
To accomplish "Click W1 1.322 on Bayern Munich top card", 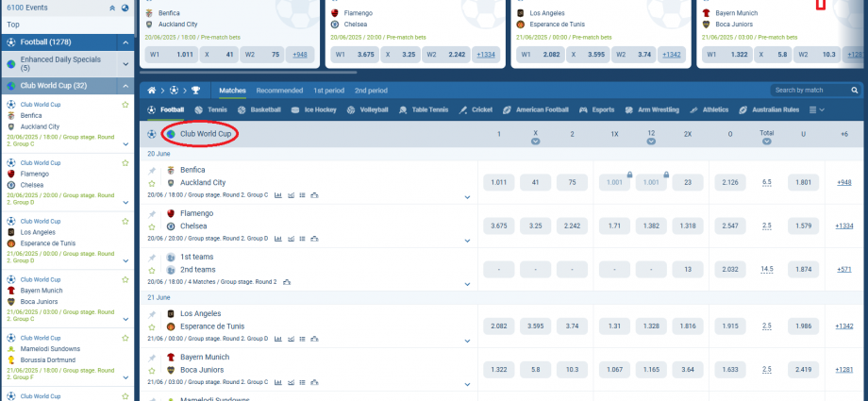I will point(727,55).
